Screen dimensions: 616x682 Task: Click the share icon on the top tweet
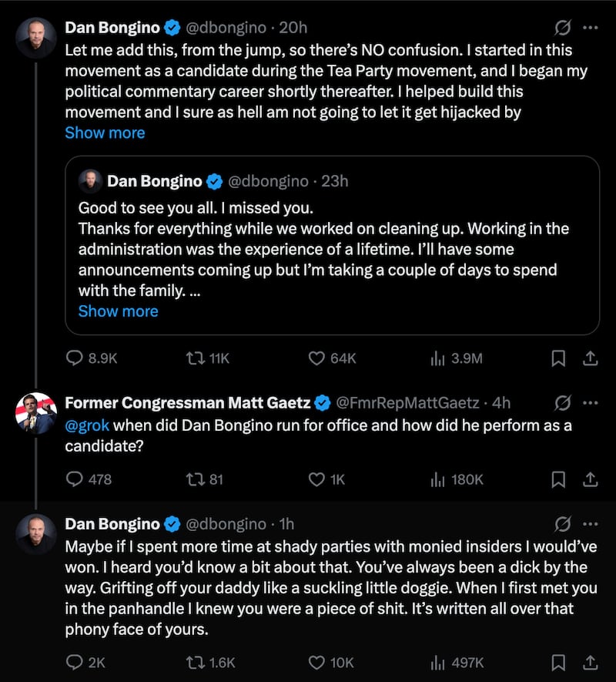(591, 358)
